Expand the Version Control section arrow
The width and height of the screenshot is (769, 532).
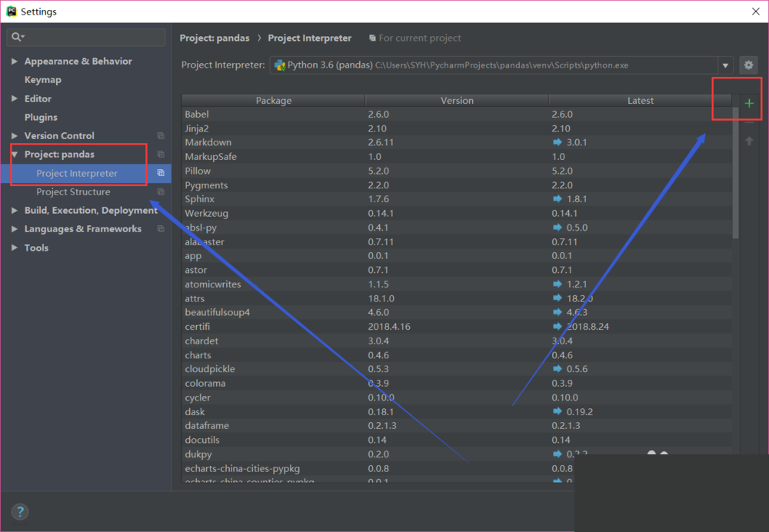(x=14, y=136)
